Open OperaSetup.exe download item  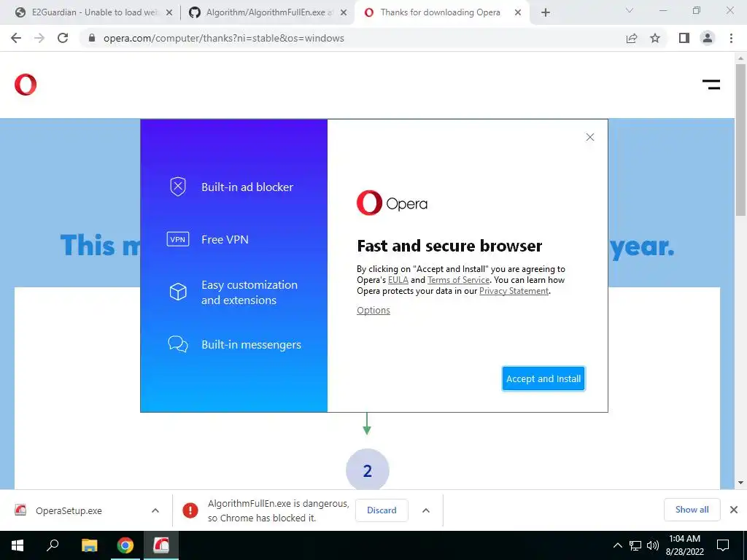[69, 510]
